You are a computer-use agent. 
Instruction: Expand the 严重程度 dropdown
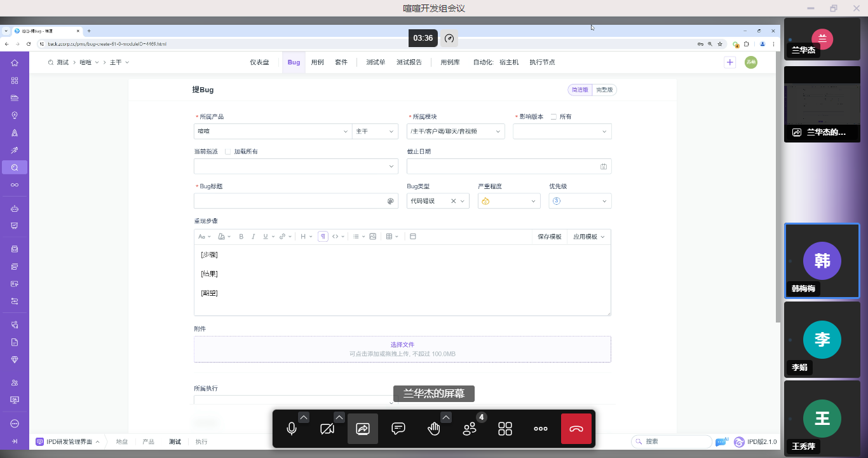[x=509, y=201]
